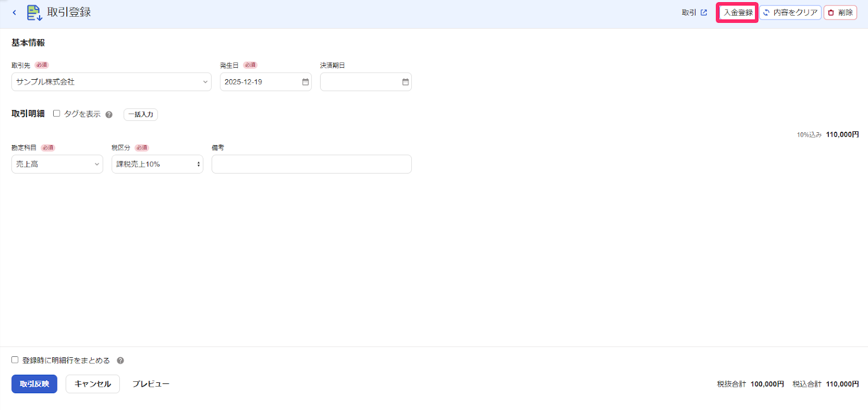
Task: Click help icon beside 登録時に明細行をまとめる
Action: point(120,361)
